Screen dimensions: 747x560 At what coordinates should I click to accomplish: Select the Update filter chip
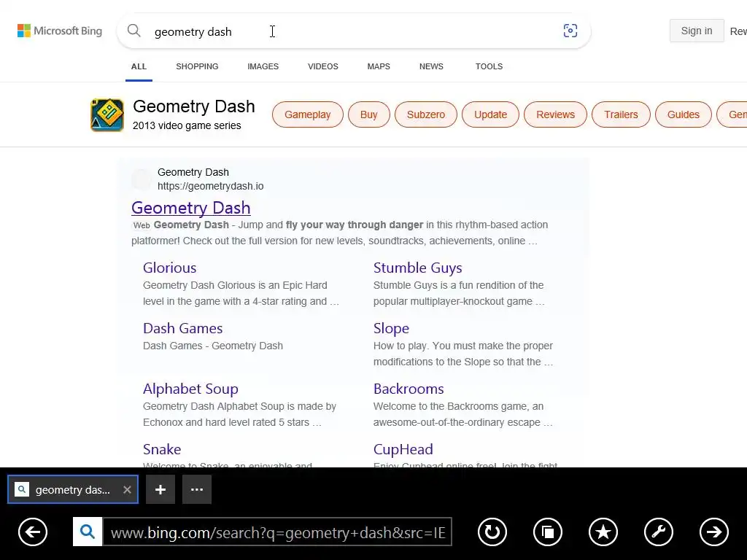490,114
